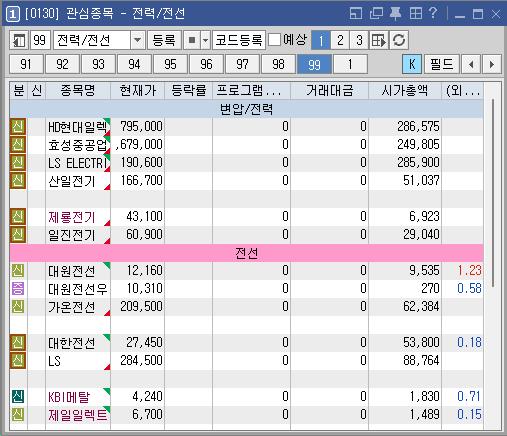Click the right arrow next to 필드
507x436 pixels.
(x=492, y=64)
